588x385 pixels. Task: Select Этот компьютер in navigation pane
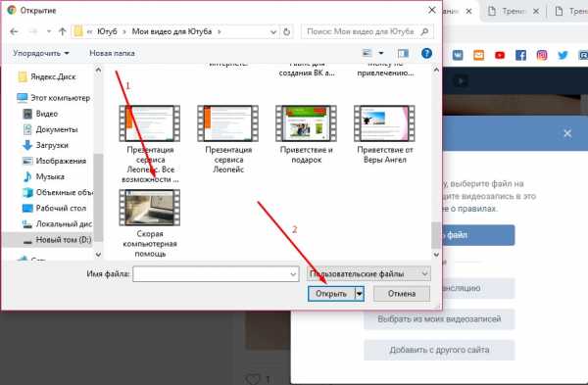53,98
